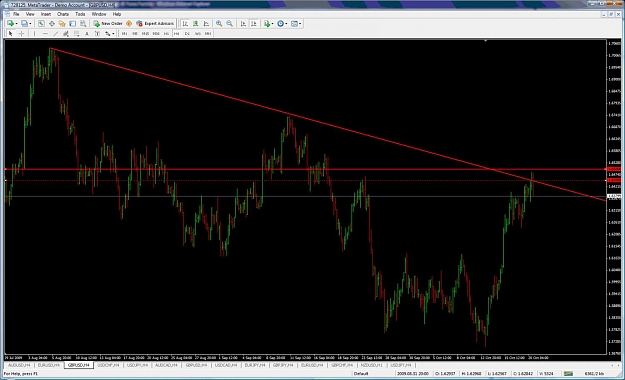Zoom in on the chart
Image resolution: width=625 pixels, height=380 pixels.
219,24
